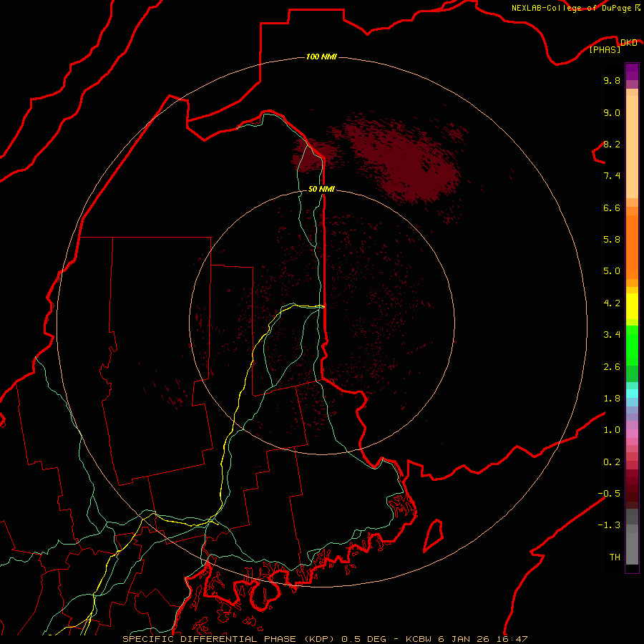Click the yellow segment of the color bar

click(632, 306)
